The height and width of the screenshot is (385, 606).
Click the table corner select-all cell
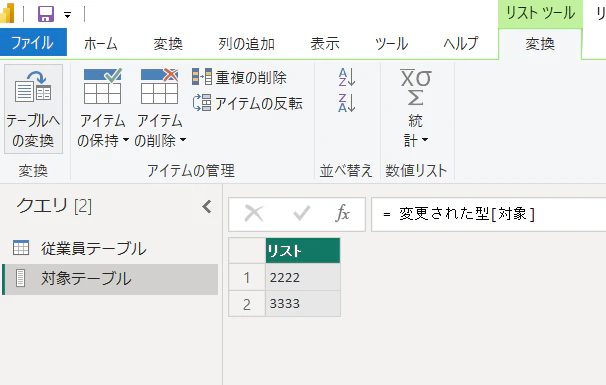click(247, 251)
